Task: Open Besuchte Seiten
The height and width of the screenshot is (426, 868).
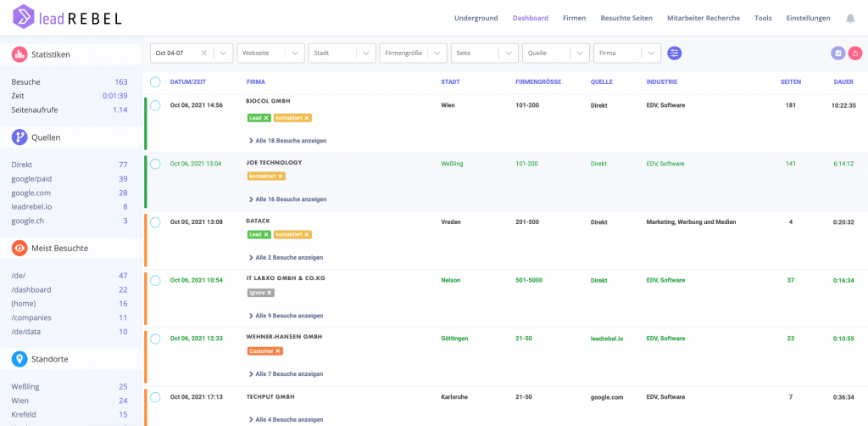Action: coord(626,19)
